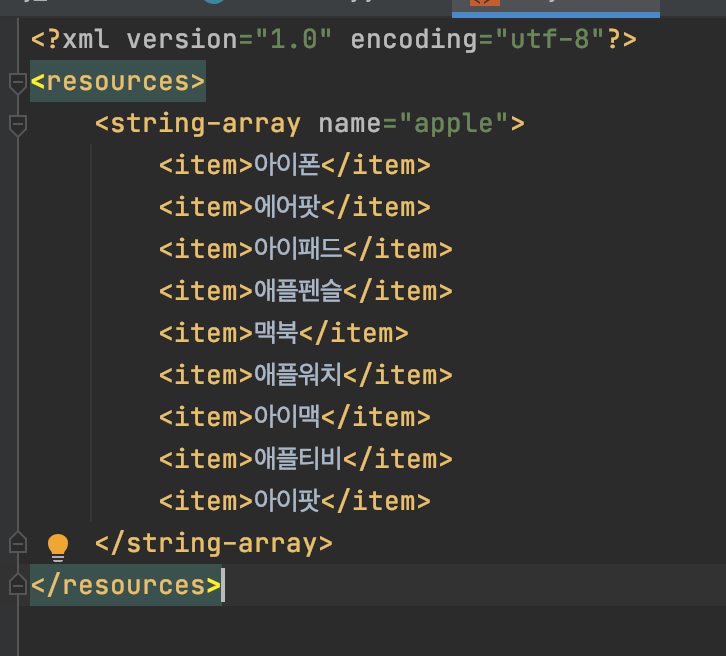Click the 아이맥 item line

point(294,417)
